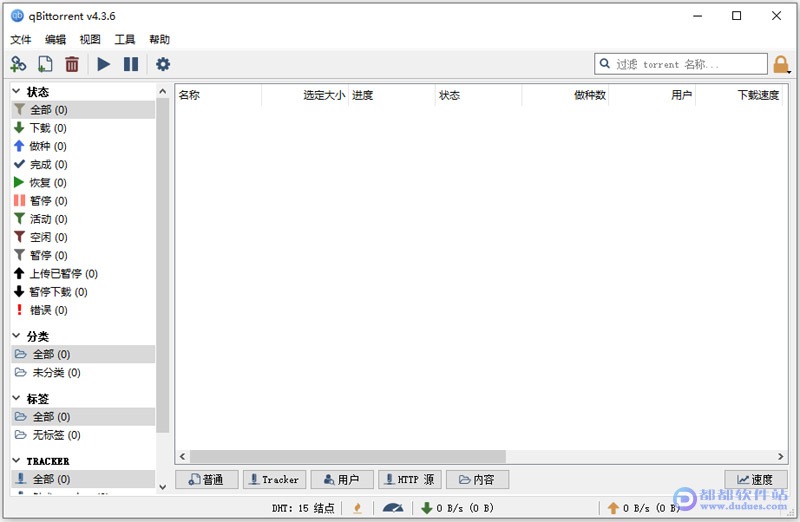Sort by 进度 column header
Screen dimensions: 800x522
[x=392, y=95]
